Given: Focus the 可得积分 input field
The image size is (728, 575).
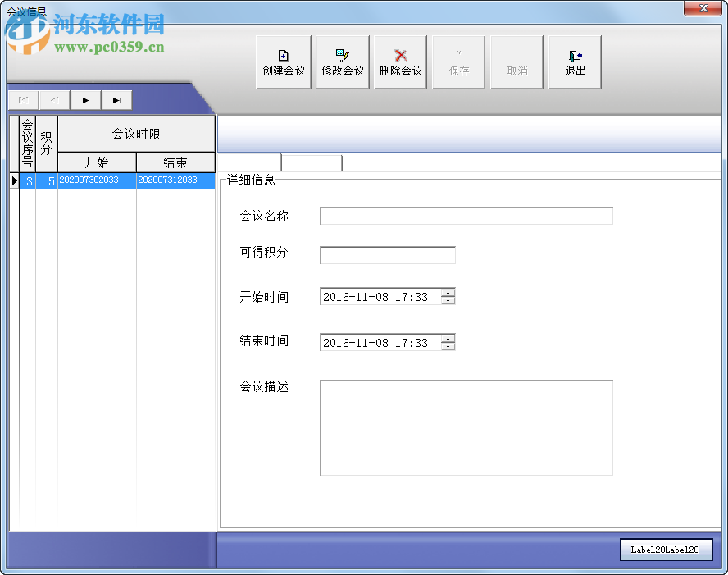Looking at the screenshot, I should click(x=388, y=255).
